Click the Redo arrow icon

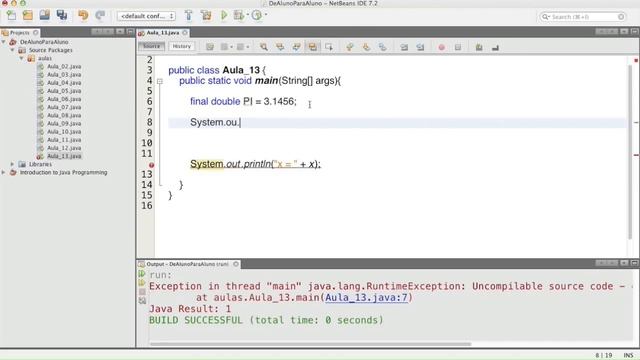click(x=100, y=16)
